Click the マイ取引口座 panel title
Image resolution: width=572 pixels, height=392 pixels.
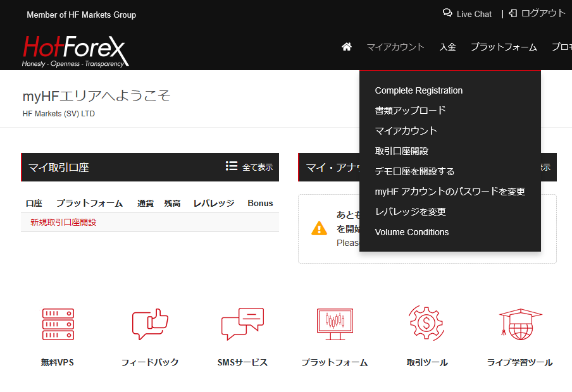tap(59, 168)
